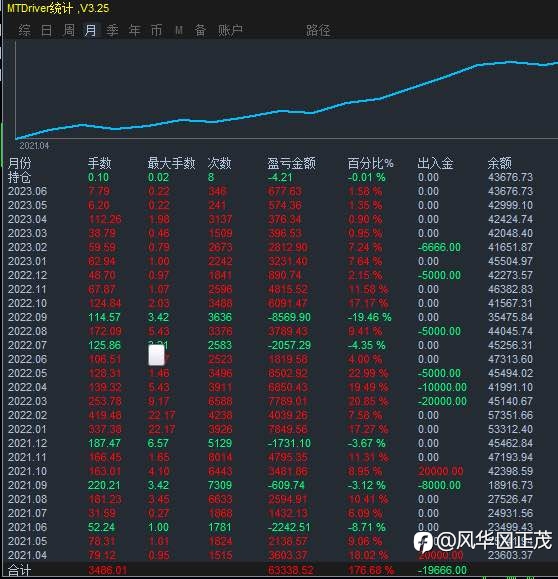The height and width of the screenshot is (579, 558).
Task: Click the -19666.00 total in 合计 row
Action: coord(442,571)
